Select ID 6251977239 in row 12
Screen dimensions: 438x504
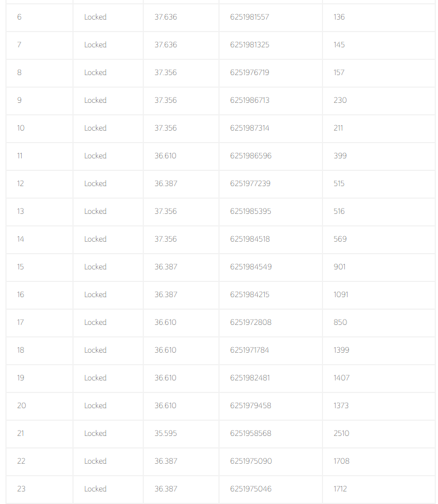(250, 183)
